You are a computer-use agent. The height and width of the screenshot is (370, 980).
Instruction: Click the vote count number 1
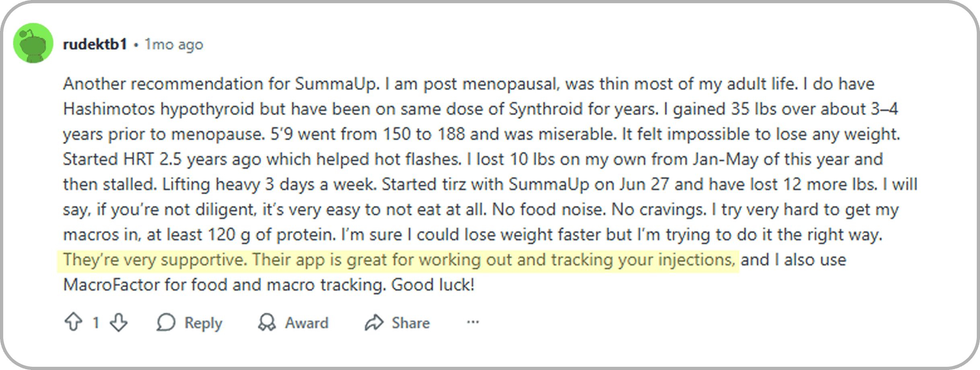coord(96,323)
